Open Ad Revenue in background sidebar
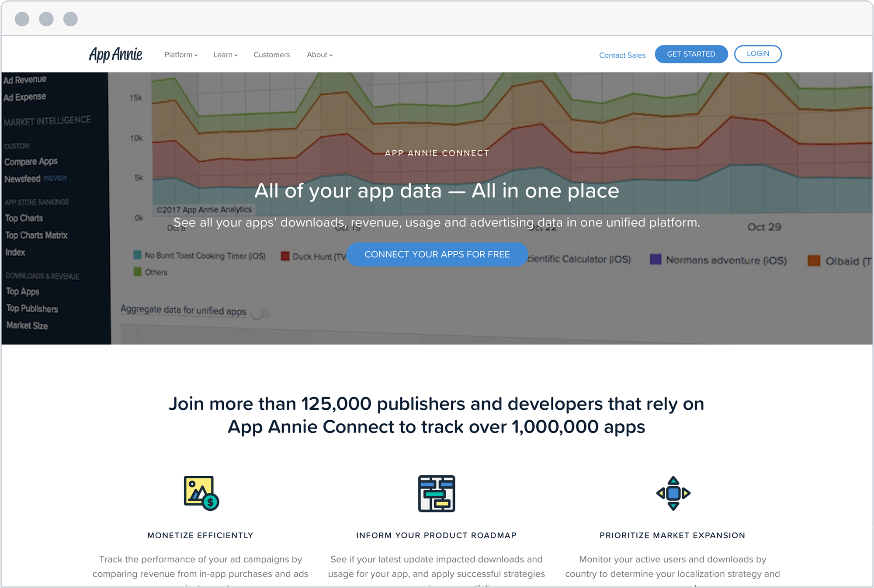 [x=25, y=80]
